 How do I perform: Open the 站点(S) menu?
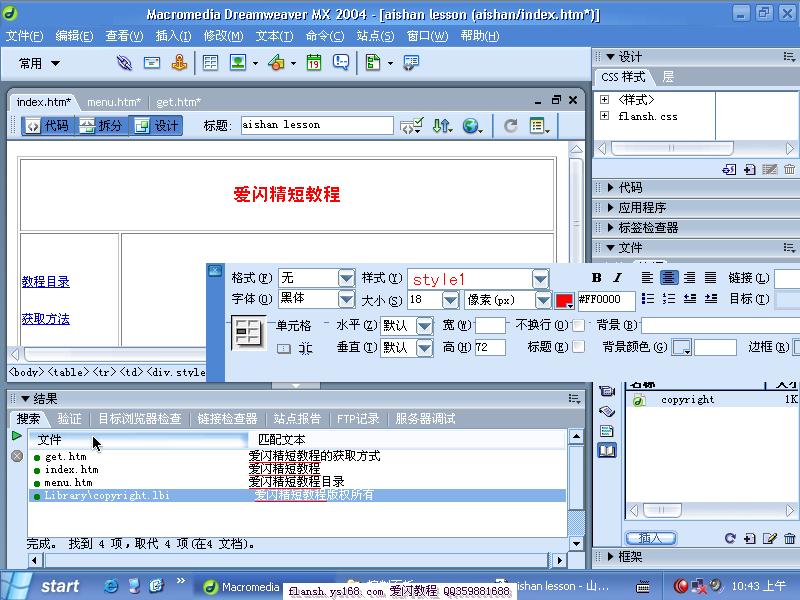(376, 36)
